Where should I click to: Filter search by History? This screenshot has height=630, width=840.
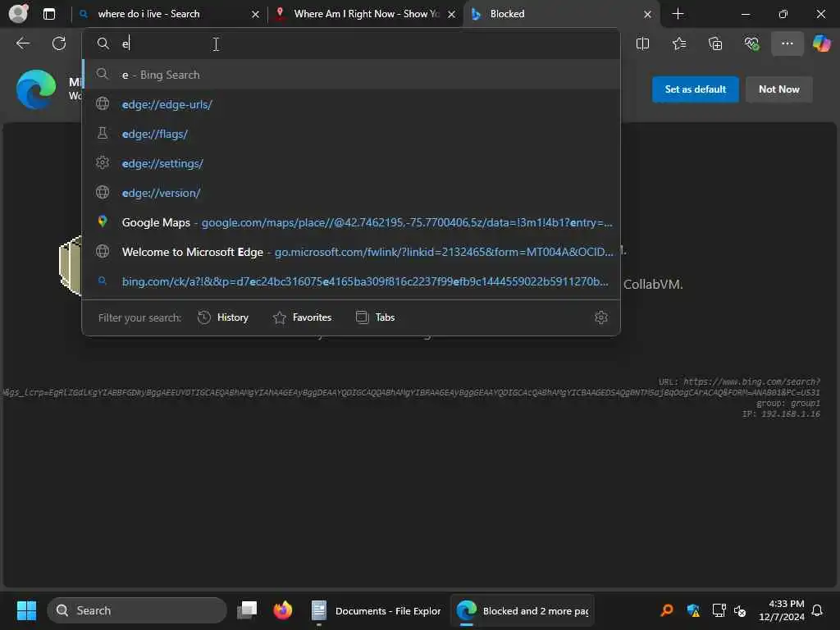[223, 317]
